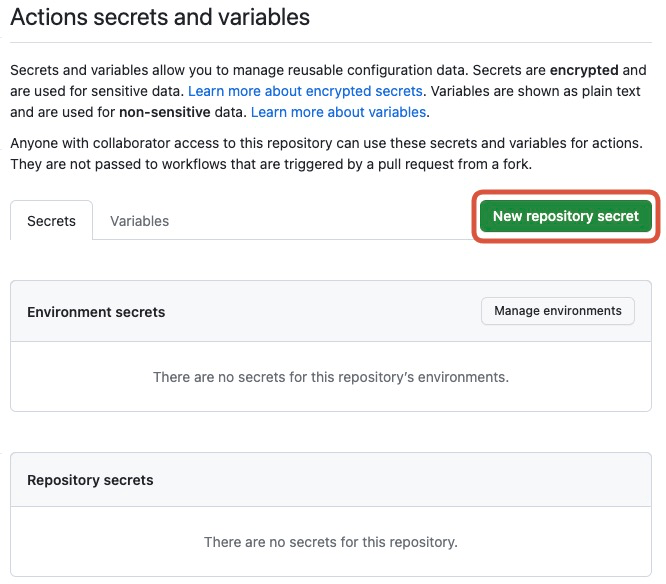
Task: Select the Secrets tab
Action: [51, 221]
